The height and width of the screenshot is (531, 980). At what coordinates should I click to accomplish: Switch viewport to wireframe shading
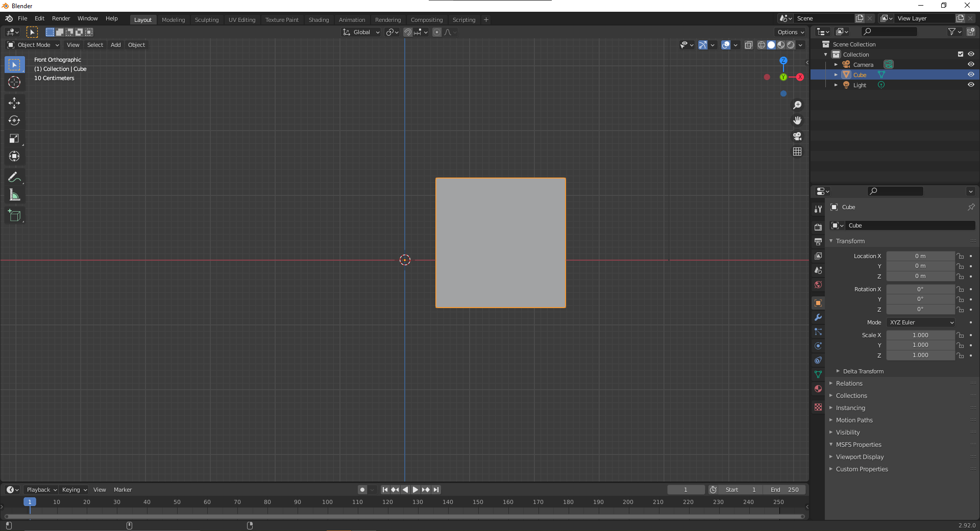[x=761, y=45]
